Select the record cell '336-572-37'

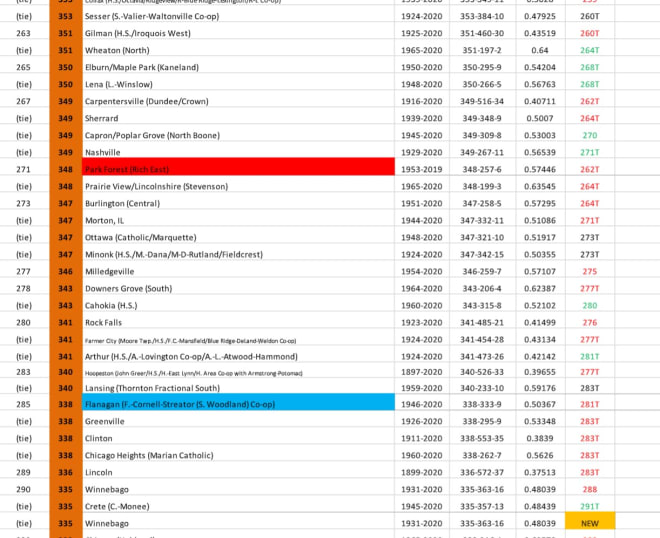pos(482,473)
